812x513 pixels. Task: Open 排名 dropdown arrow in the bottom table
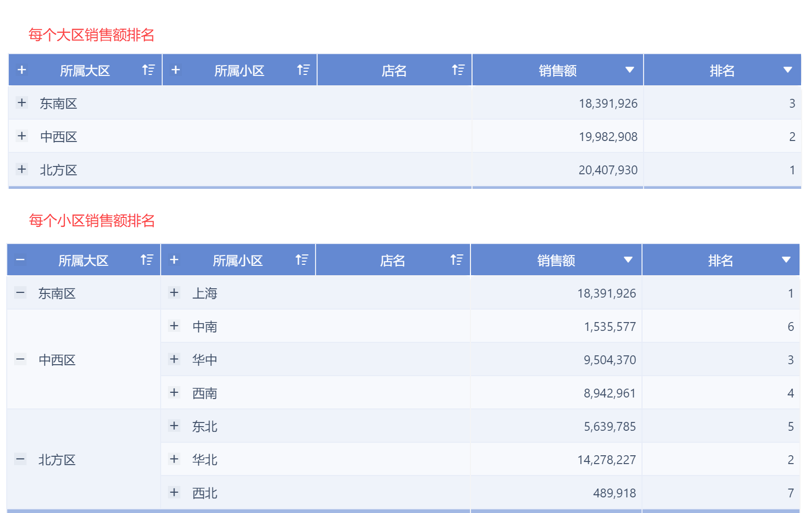(786, 260)
